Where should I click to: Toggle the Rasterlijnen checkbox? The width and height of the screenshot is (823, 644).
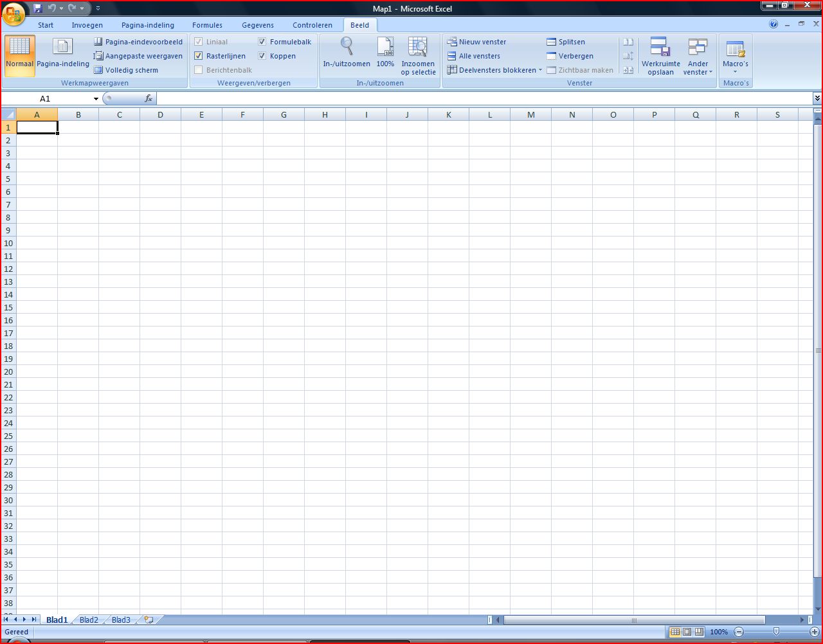click(x=199, y=56)
